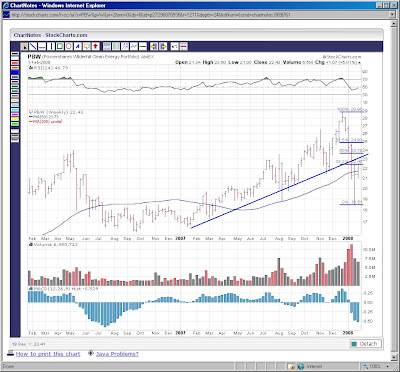The image size is (400, 372).
Task: Select the zigzag wave line tool
Action: click(x=134, y=46)
